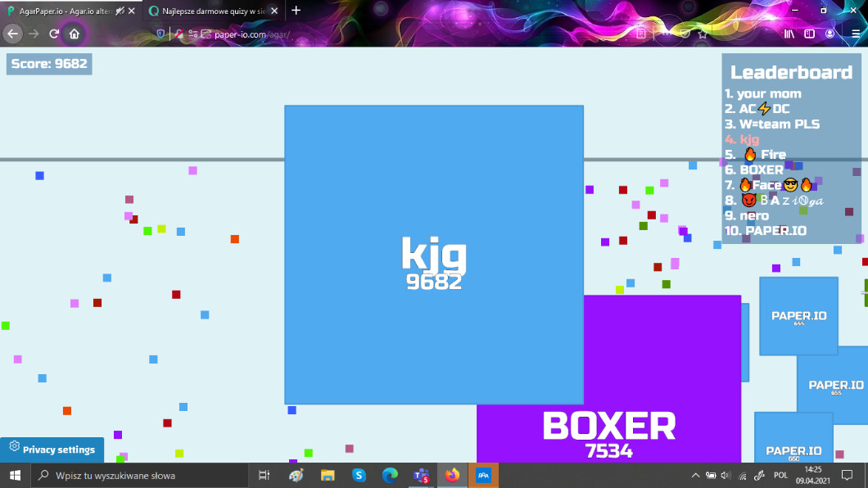Open Privacy settings

(x=52, y=450)
